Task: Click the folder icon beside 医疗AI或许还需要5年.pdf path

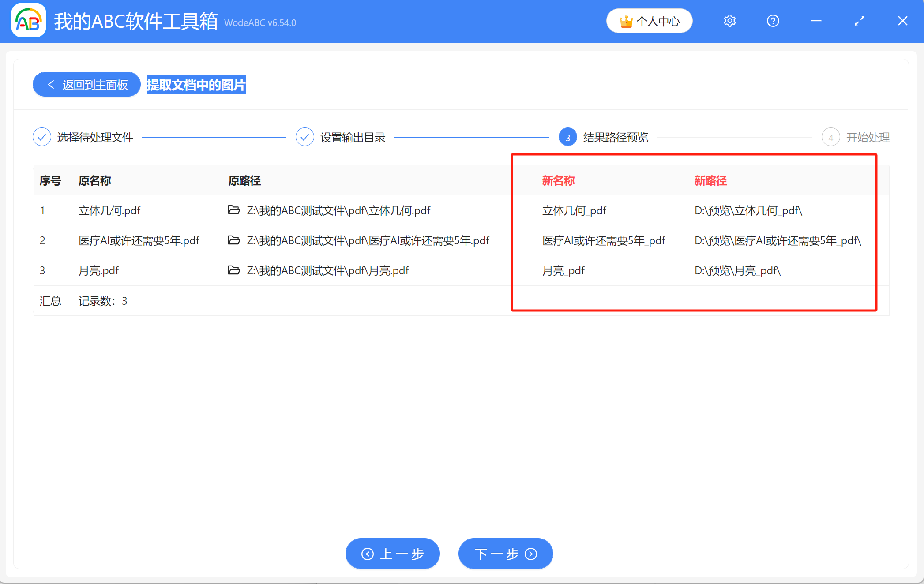Action: pos(234,240)
